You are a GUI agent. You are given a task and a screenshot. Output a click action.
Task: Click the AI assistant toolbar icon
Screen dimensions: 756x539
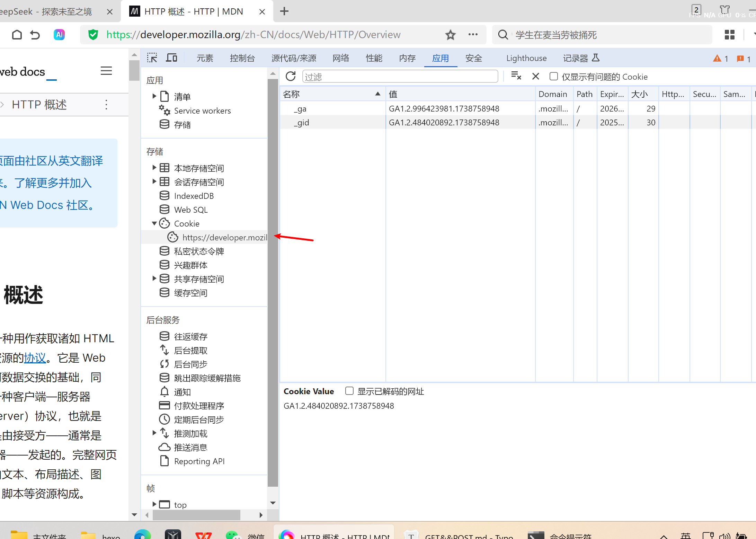point(59,35)
